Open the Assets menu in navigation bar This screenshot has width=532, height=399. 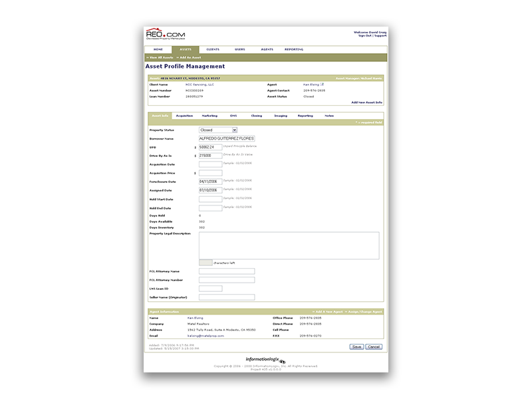coord(186,49)
